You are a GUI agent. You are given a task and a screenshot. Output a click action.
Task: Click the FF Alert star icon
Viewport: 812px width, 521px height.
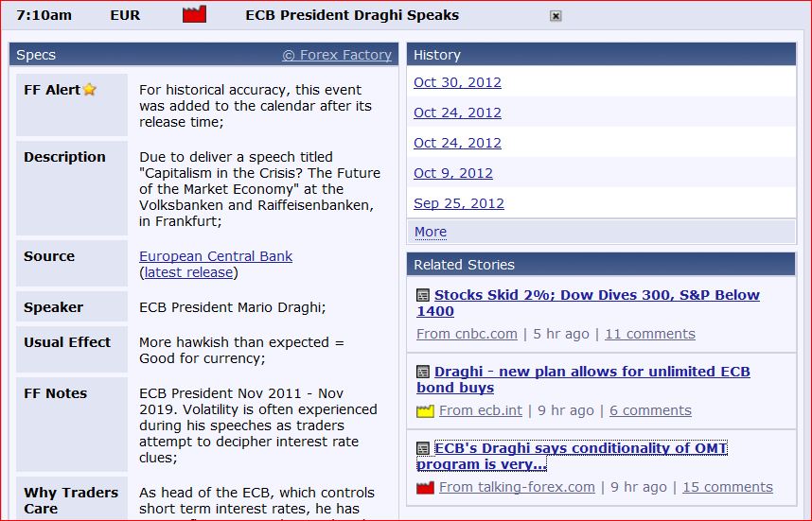tap(90, 90)
